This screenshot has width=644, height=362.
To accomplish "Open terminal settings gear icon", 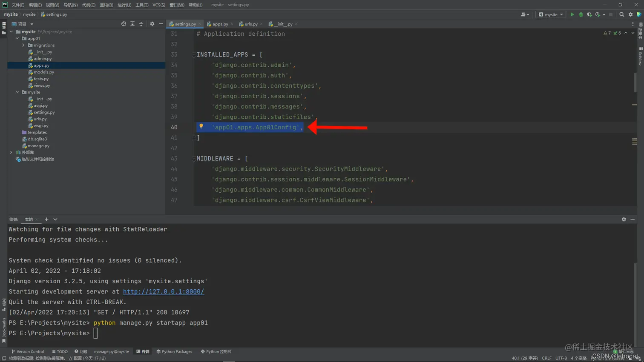I will pyautogui.click(x=624, y=219).
